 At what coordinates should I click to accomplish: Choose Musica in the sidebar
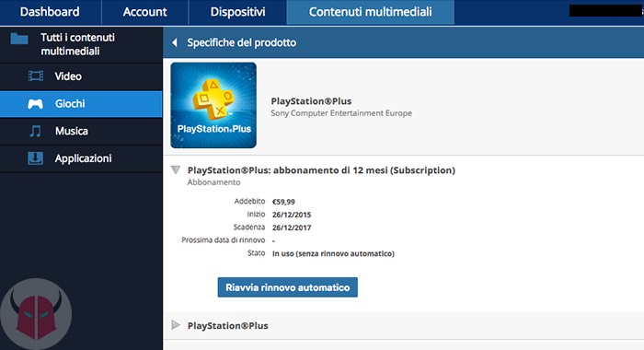tap(81, 131)
